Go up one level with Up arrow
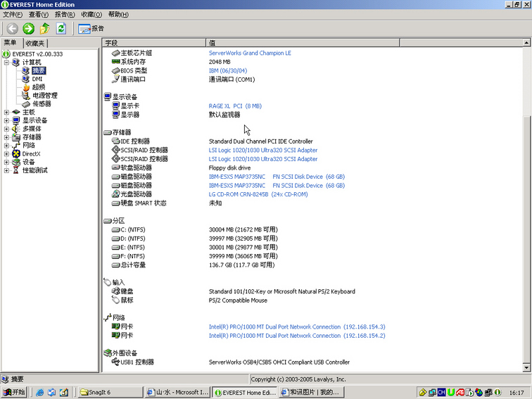The image size is (532, 399). pyautogui.click(x=45, y=28)
